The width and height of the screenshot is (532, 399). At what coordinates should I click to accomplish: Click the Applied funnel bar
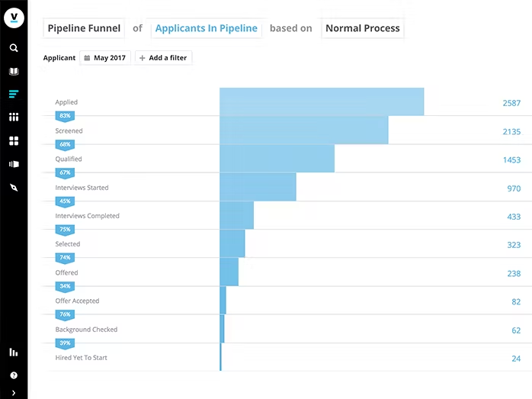click(322, 101)
